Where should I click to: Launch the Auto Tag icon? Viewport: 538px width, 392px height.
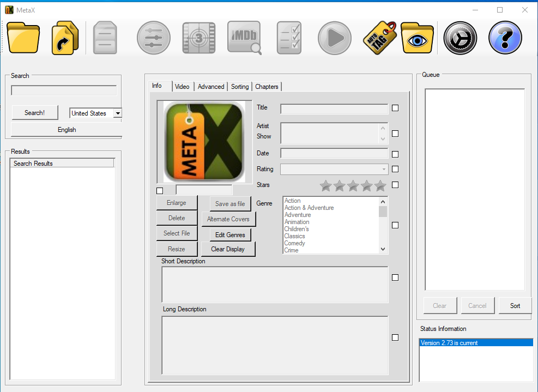point(379,38)
